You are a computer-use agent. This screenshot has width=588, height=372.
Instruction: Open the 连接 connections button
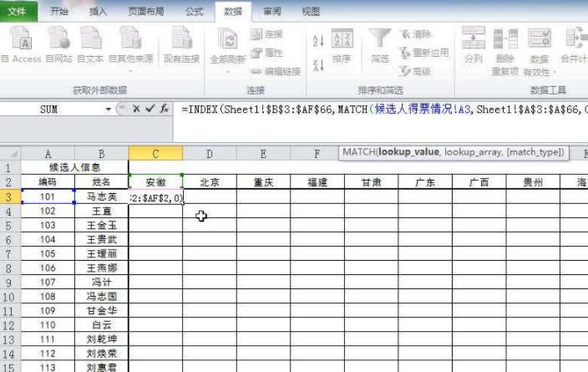(266, 34)
